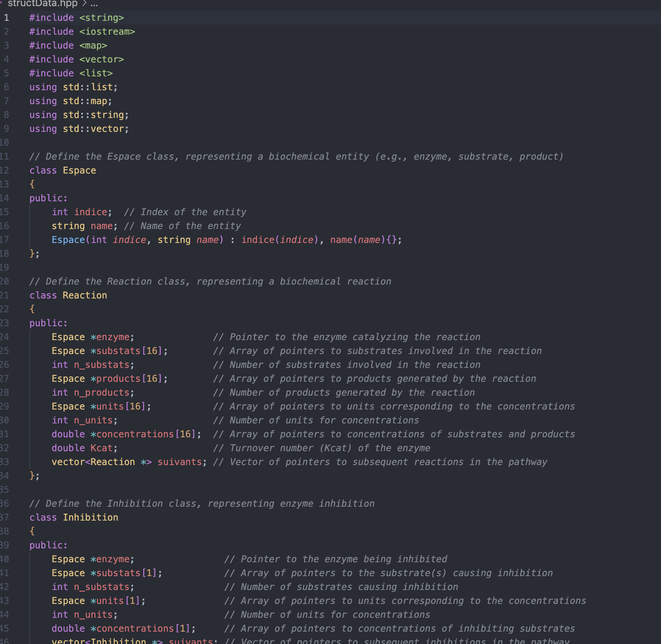Screen dimensions: 661x644
Task: Click 'using std::map;' statement
Action: (x=71, y=101)
